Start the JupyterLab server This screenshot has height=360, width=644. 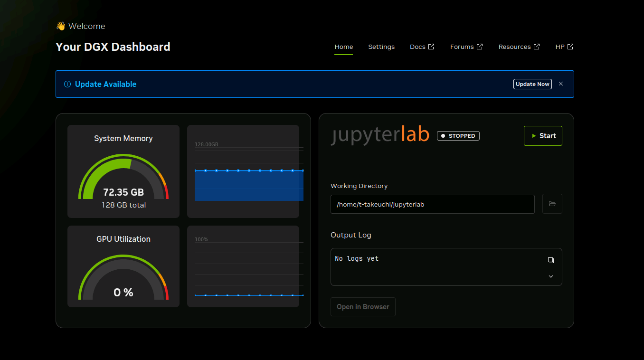pyautogui.click(x=543, y=136)
